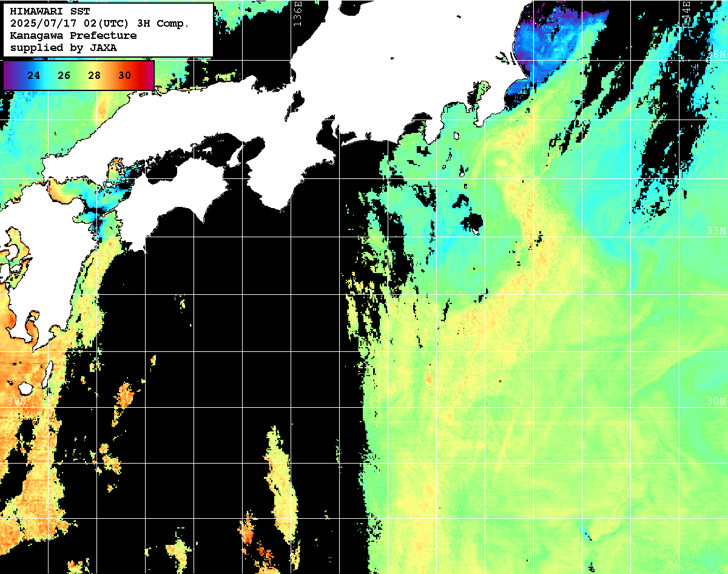
Task: Pick the 26 value on temperature color scale
Action: click(x=64, y=76)
